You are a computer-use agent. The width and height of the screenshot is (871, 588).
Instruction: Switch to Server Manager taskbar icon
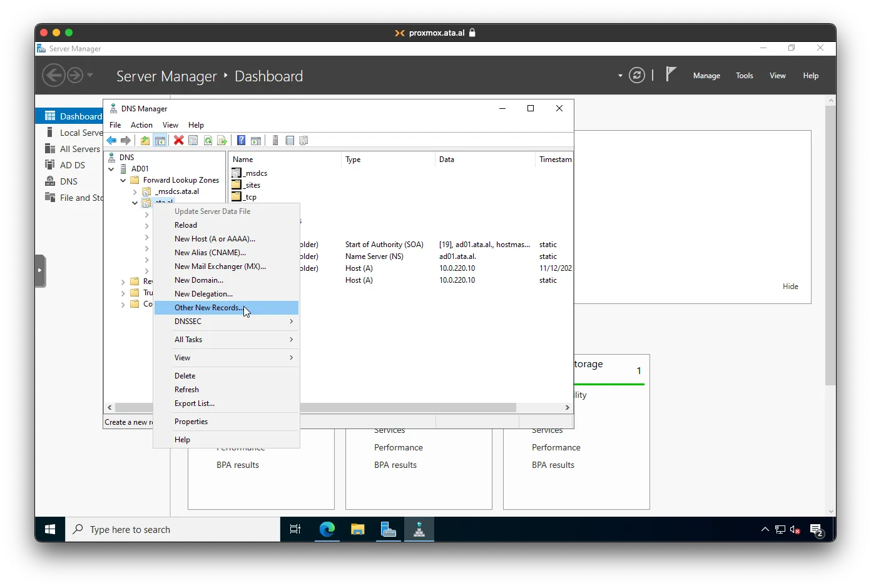[389, 530]
